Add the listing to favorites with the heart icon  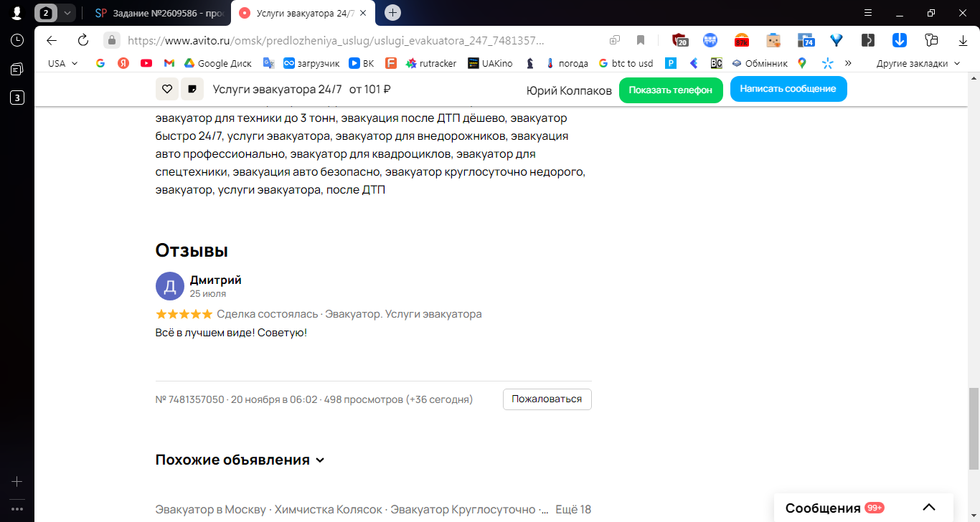click(166, 89)
